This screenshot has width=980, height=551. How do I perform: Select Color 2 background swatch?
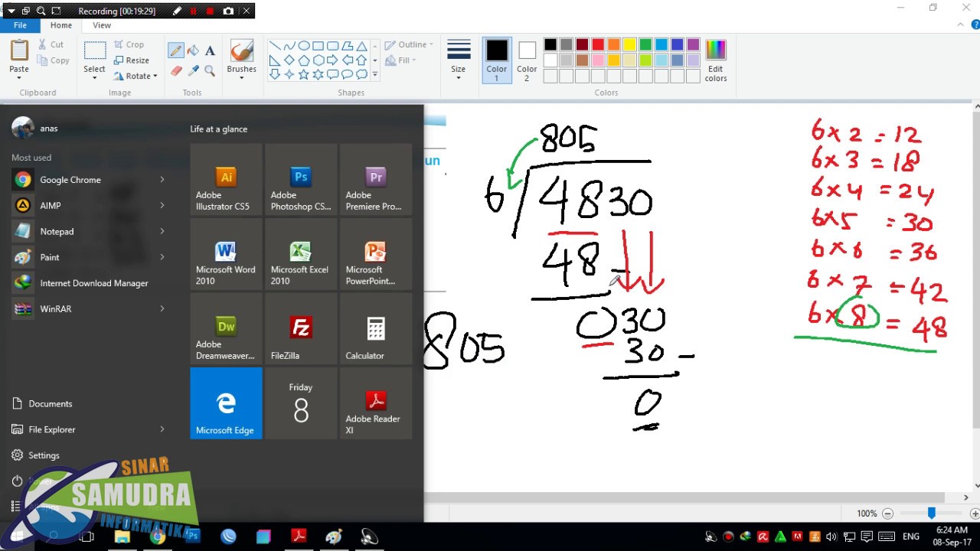pos(527,60)
